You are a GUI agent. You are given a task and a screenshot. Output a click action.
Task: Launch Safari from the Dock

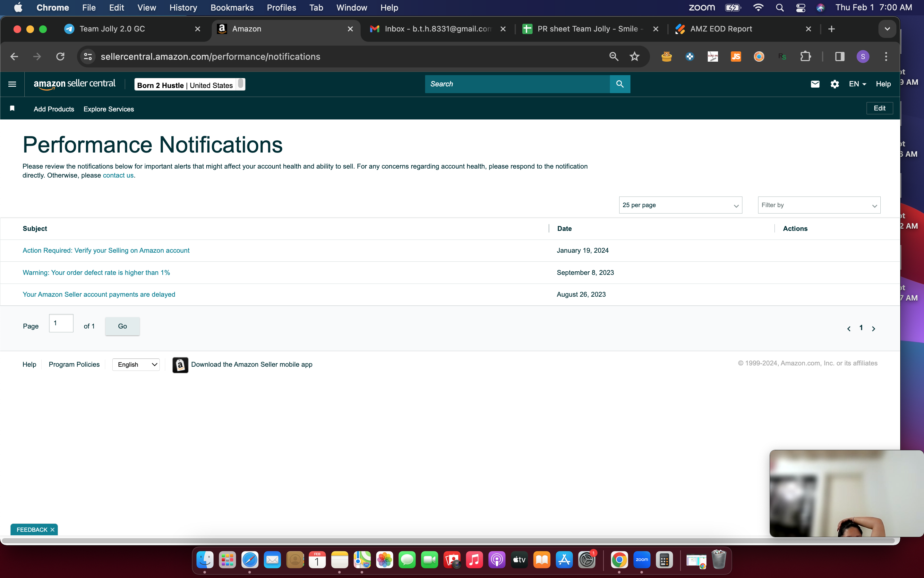pos(250,560)
